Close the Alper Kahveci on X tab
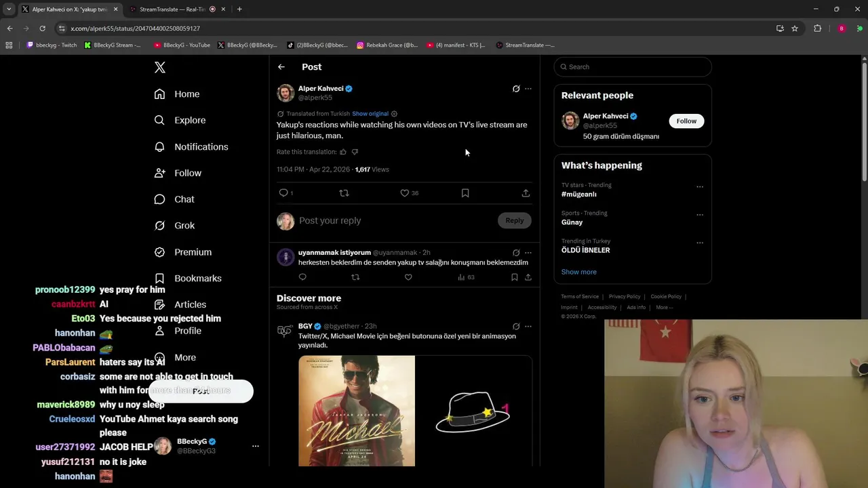 115,9
